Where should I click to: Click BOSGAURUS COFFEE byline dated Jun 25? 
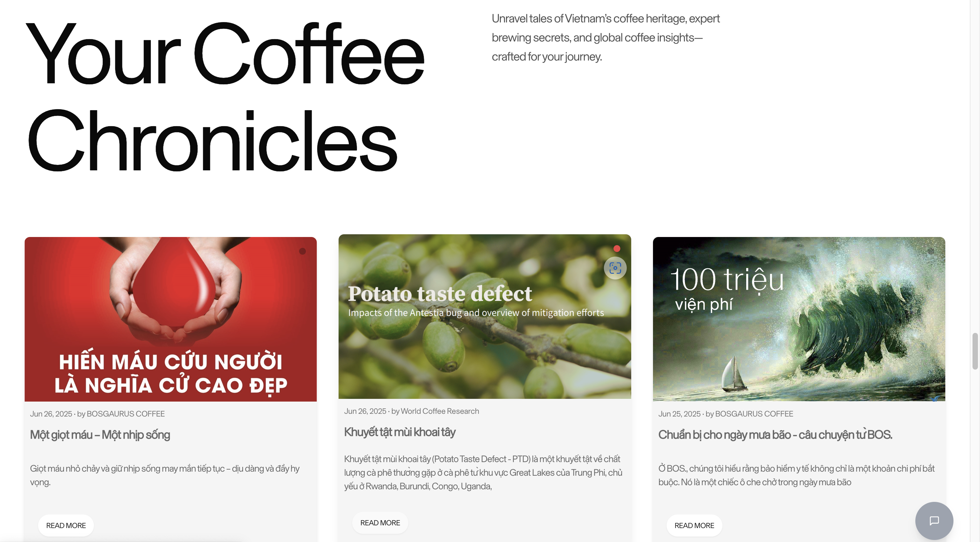pyautogui.click(x=754, y=413)
